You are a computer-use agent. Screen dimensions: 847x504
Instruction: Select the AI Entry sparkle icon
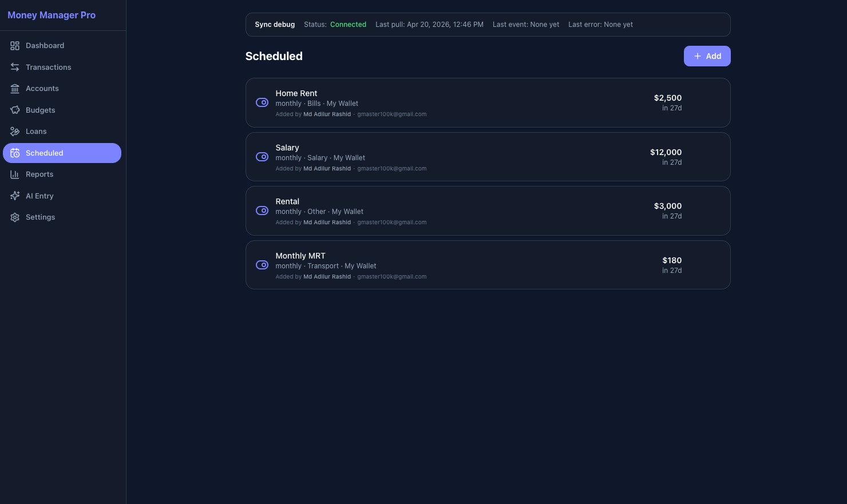click(x=15, y=196)
